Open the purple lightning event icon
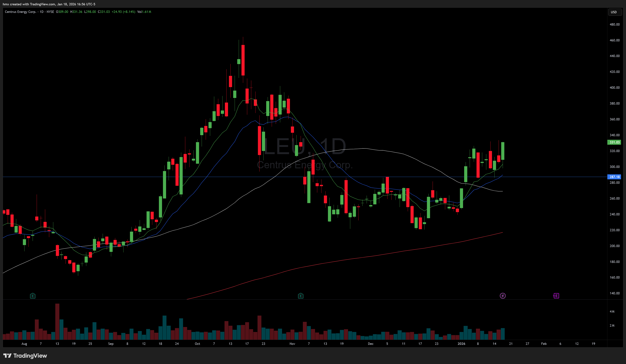Image resolution: width=626 pixels, height=364 pixels. click(502, 296)
